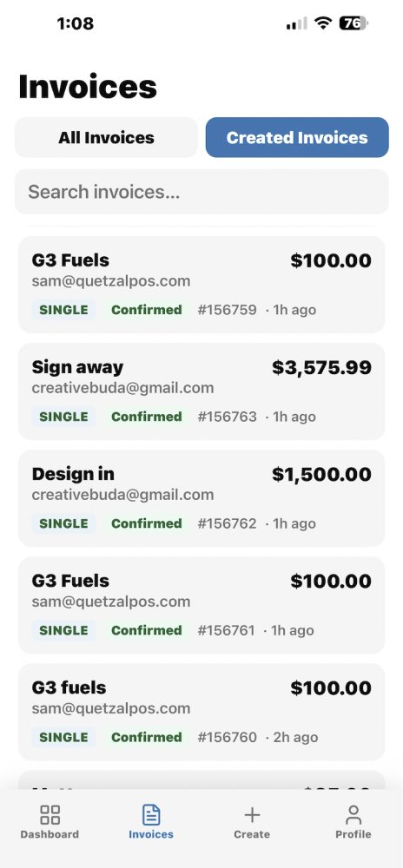Screen dimensions: 403x868
Task: Tap the Invoices document icon
Action: tap(151, 815)
